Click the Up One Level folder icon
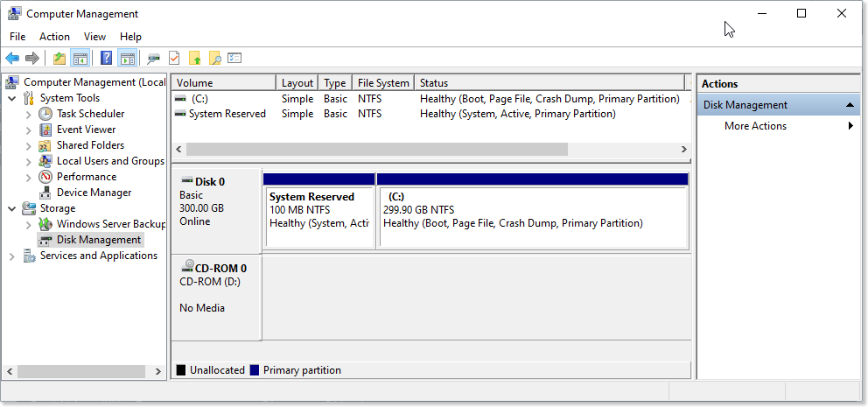 [59, 58]
